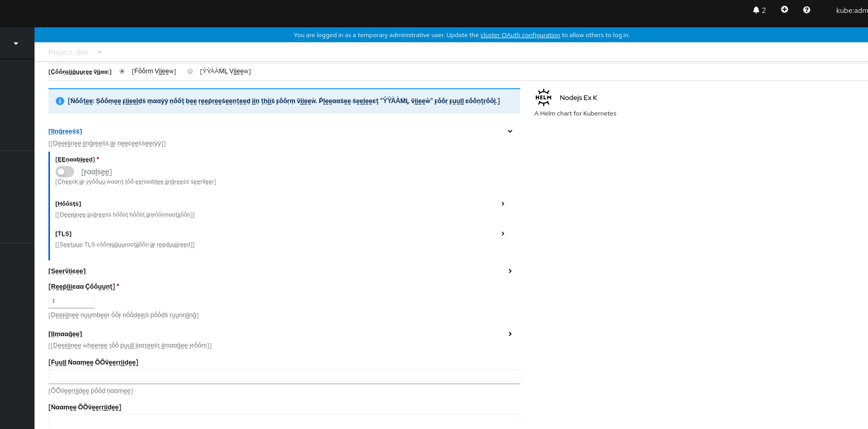Expand the Service section chevron
Image resolution: width=868 pixels, height=429 pixels.
(x=510, y=271)
